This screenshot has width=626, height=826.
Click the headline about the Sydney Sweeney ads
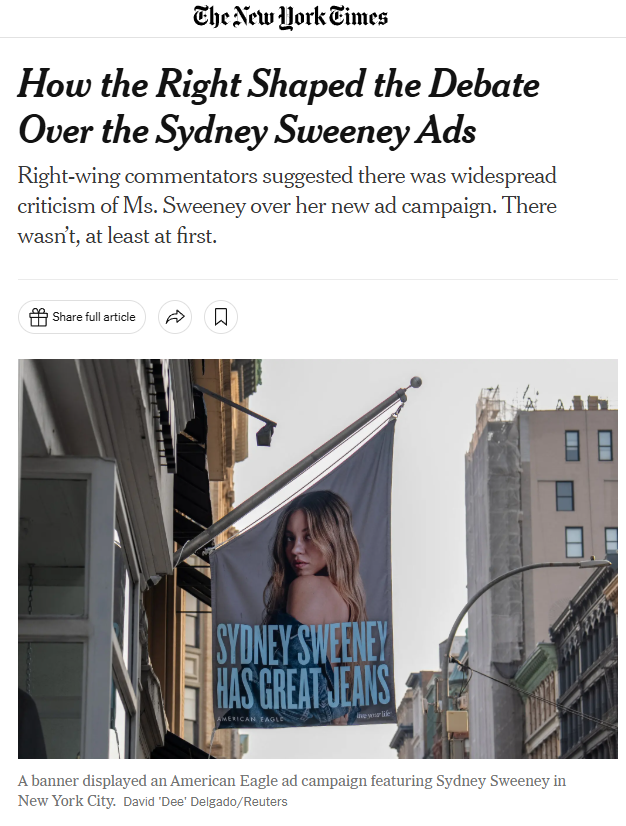tap(279, 107)
